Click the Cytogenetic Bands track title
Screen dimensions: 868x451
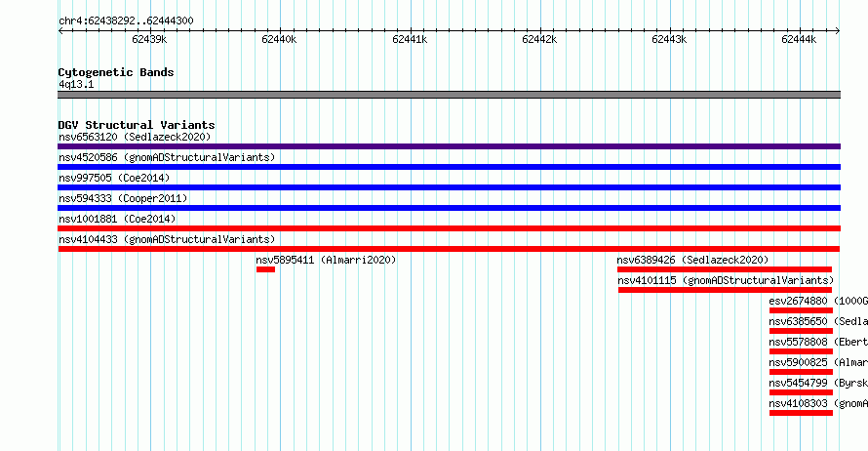(x=116, y=72)
